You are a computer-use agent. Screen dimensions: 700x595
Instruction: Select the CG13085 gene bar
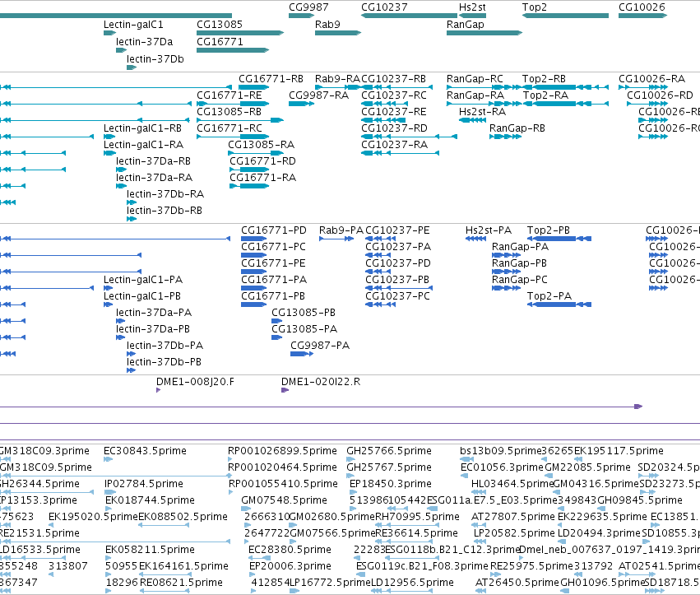[x=240, y=33]
